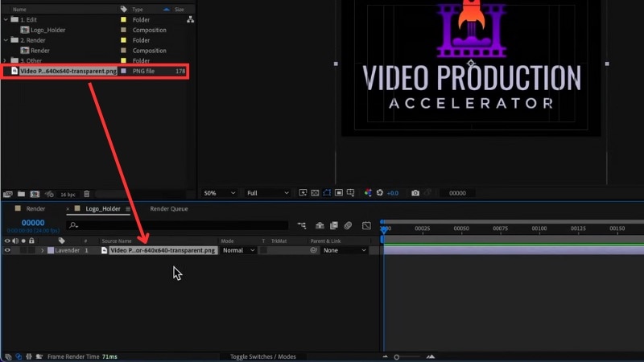
Task: Click the Toggle Switches / Modes button
Action: click(x=263, y=356)
